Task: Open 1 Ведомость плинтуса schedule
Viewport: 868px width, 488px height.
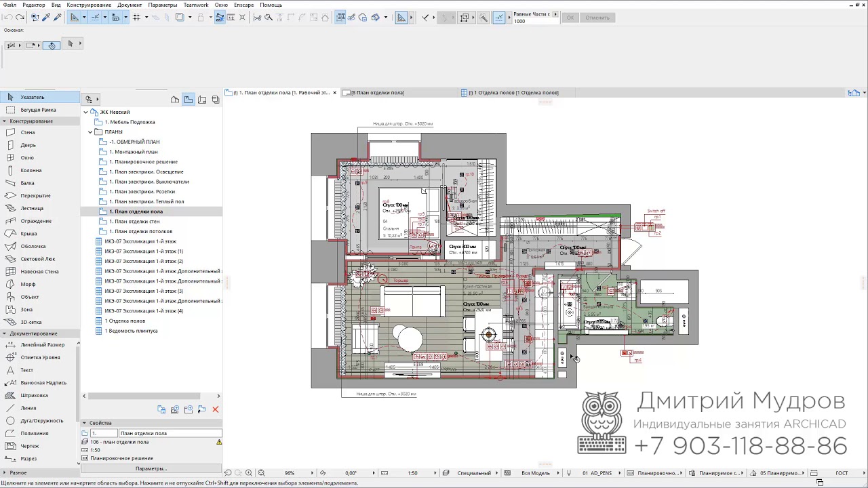Action: [131, 331]
